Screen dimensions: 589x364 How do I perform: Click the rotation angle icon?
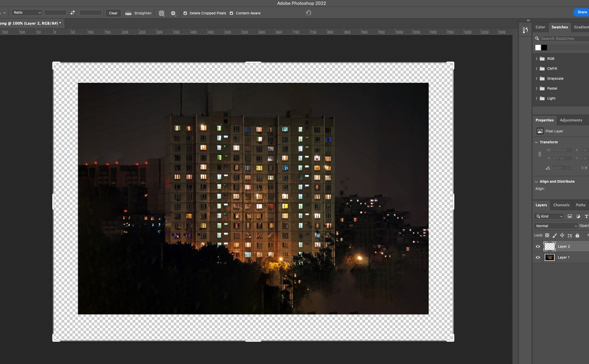click(547, 168)
